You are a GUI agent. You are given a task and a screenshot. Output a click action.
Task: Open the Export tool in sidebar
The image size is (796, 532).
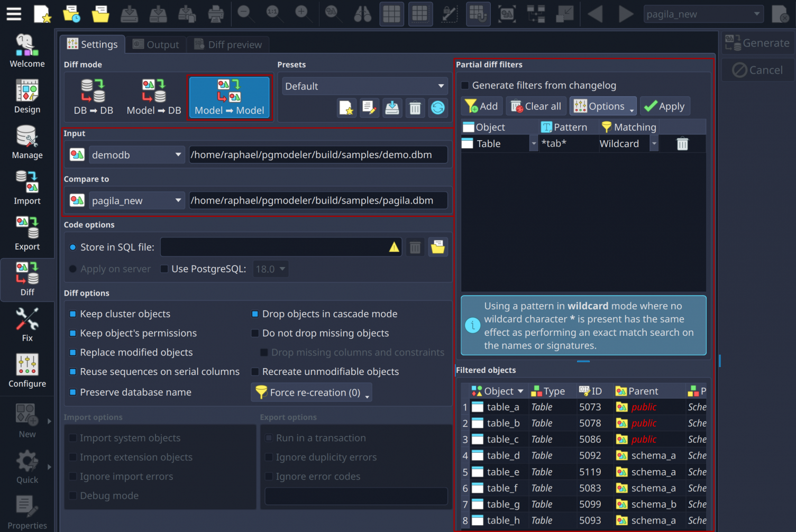27,233
